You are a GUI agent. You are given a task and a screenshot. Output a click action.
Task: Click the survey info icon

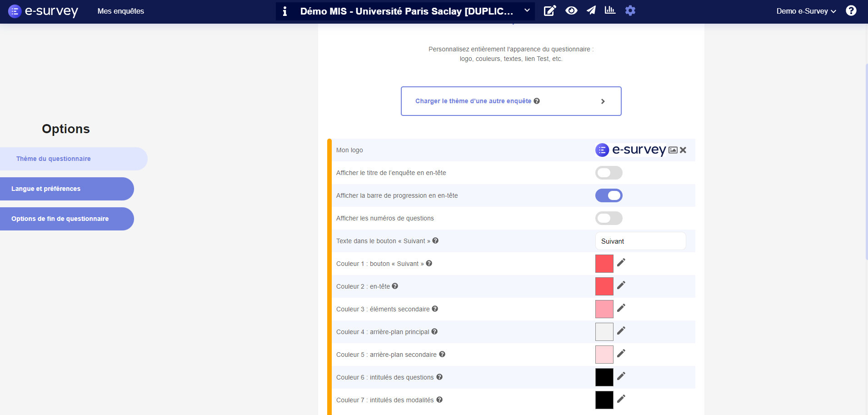[285, 11]
